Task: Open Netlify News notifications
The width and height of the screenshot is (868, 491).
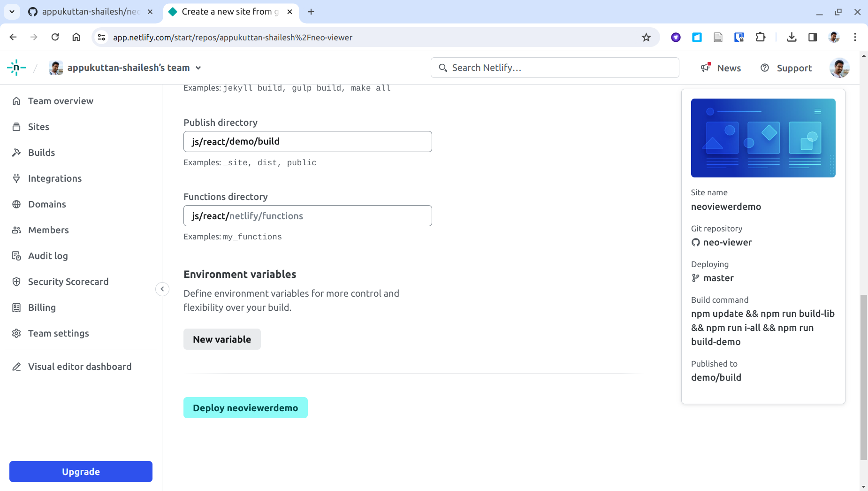Action: tap(721, 68)
